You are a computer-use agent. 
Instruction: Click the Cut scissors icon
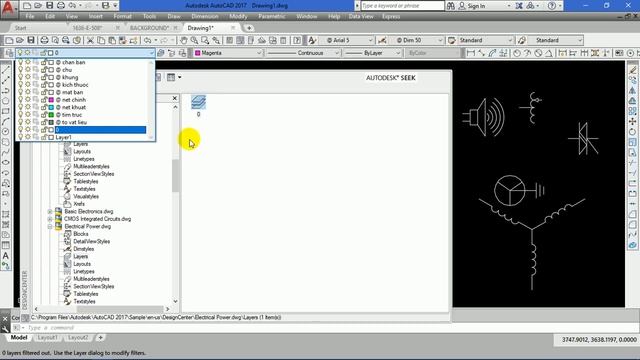point(90,40)
